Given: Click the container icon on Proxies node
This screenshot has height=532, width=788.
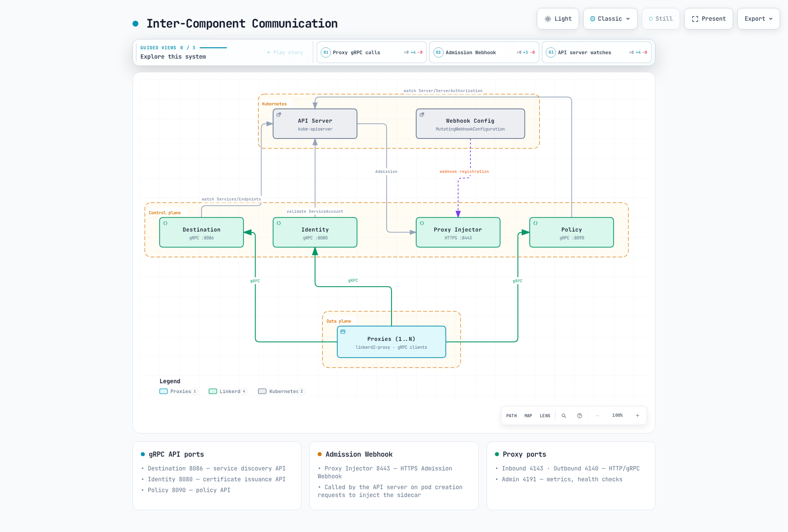Looking at the screenshot, I should coord(343,332).
